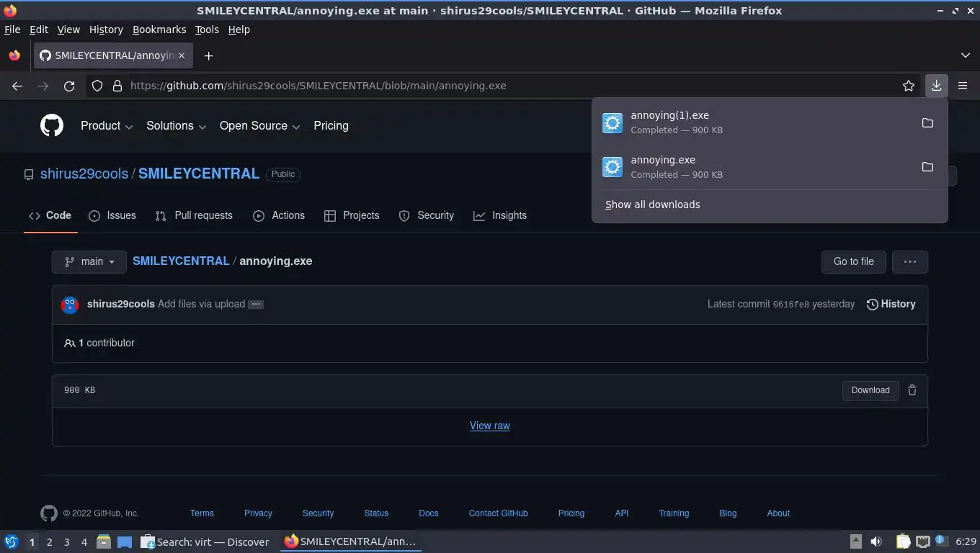Open the File menu
The image size is (980, 553).
12,30
